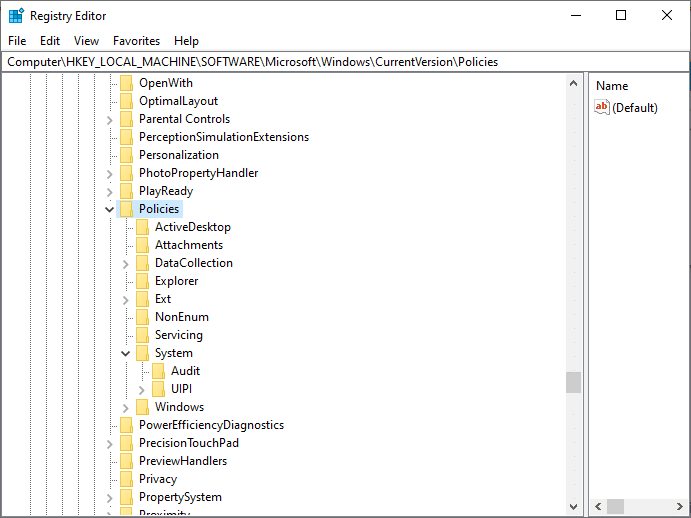The height and width of the screenshot is (518, 691).
Task: Click the Registry Editor app icon in title bar
Action: 16,15
